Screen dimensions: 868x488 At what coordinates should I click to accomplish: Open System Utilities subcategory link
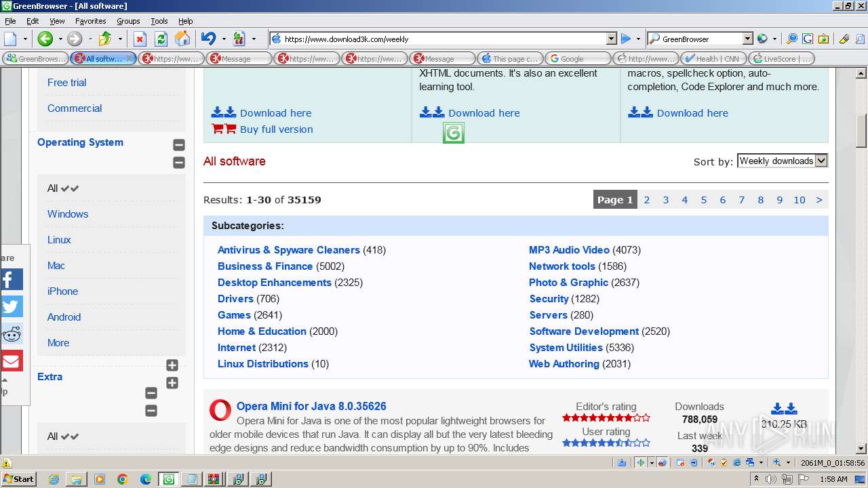click(x=566, y=348)
